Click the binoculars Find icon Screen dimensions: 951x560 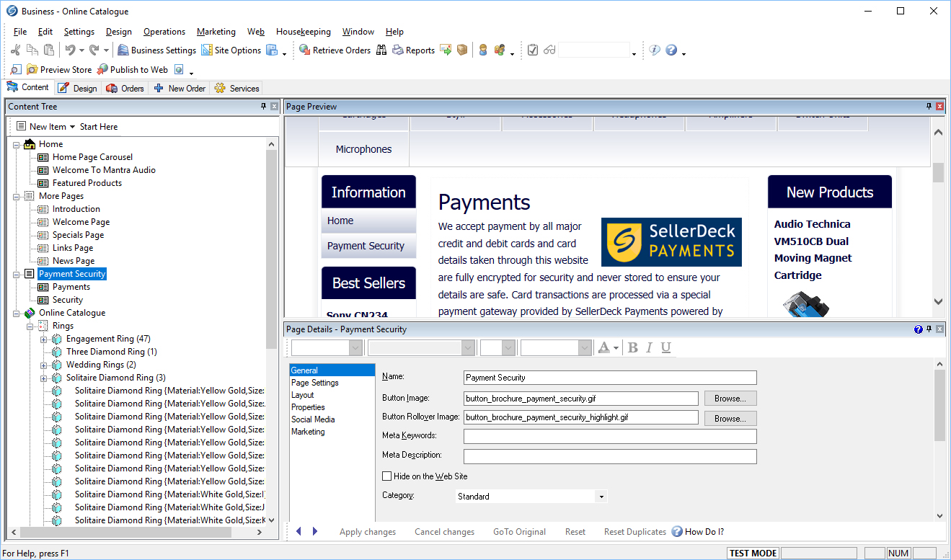click(x=381, y=50)
